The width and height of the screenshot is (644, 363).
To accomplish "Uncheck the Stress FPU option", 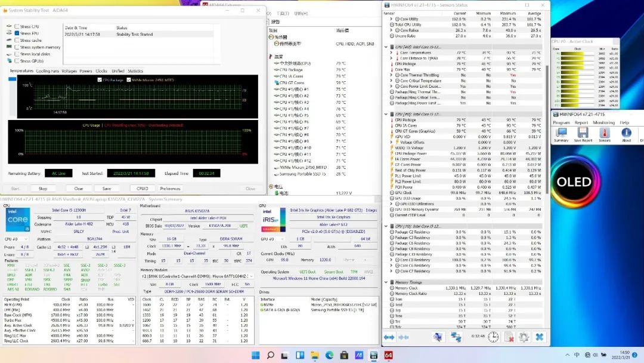I will pyautogui.click(x=16, y=33).
